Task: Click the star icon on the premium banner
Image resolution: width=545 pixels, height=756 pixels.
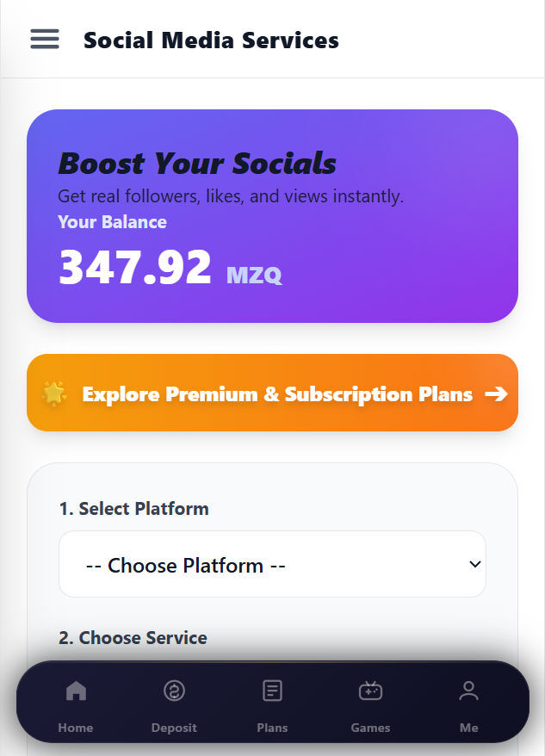Action: (54, 393)
